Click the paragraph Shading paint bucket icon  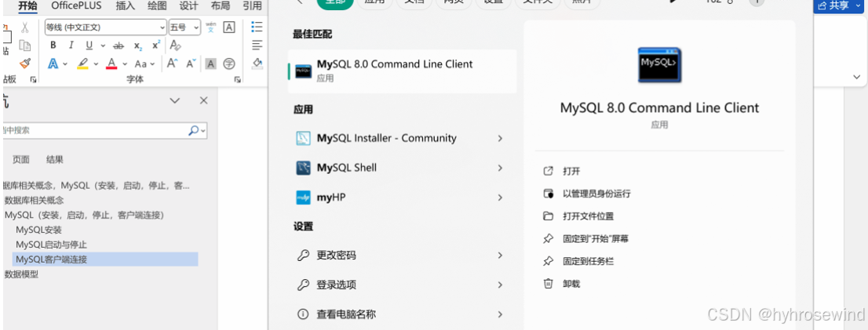257,63
